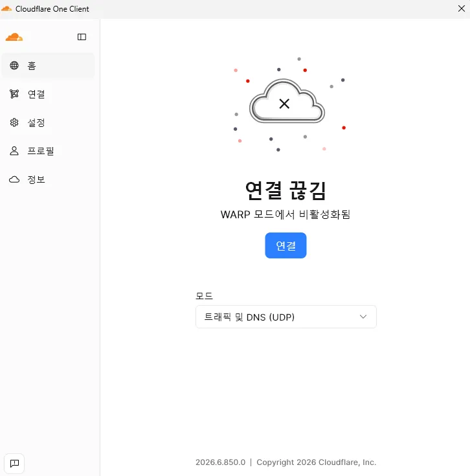
Task: Close the Cloudflare One Client window
Action: [461, 8]
